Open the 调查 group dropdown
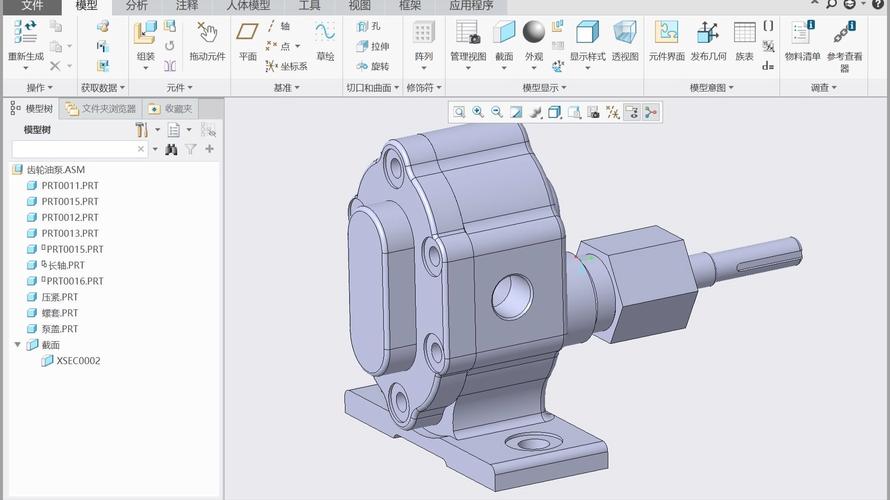Viewport: 890px width, 500px height. point(824,88)
